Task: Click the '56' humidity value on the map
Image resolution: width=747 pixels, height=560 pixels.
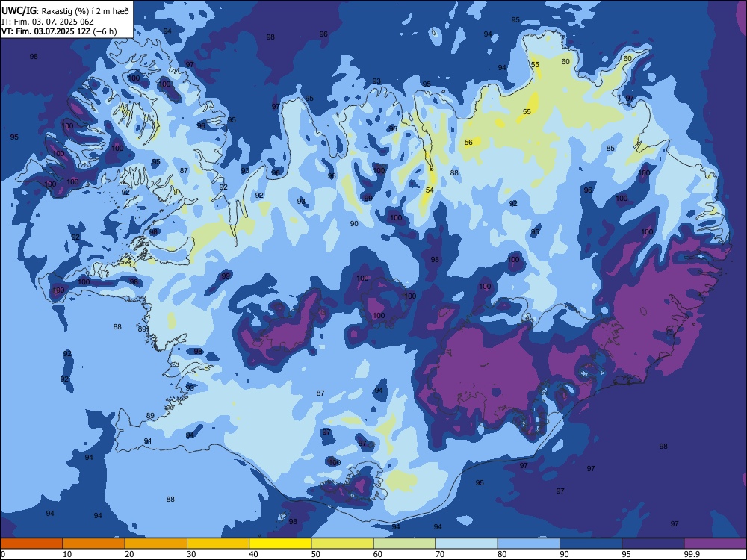Action: (x=468, y=143)
